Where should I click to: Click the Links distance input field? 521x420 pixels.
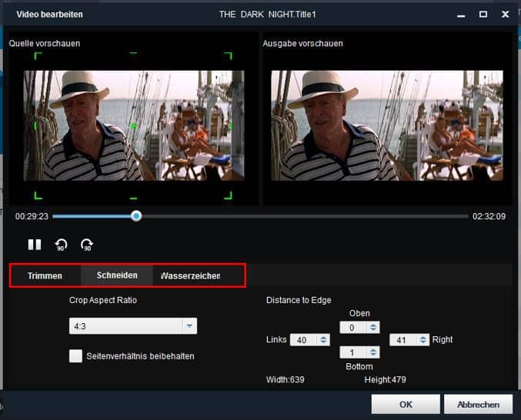click(303, 340)
